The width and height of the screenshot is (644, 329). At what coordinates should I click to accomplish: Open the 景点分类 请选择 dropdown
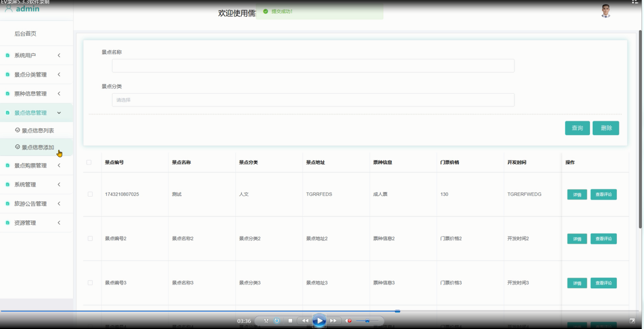pyautogui.click(x=313, y=100)
